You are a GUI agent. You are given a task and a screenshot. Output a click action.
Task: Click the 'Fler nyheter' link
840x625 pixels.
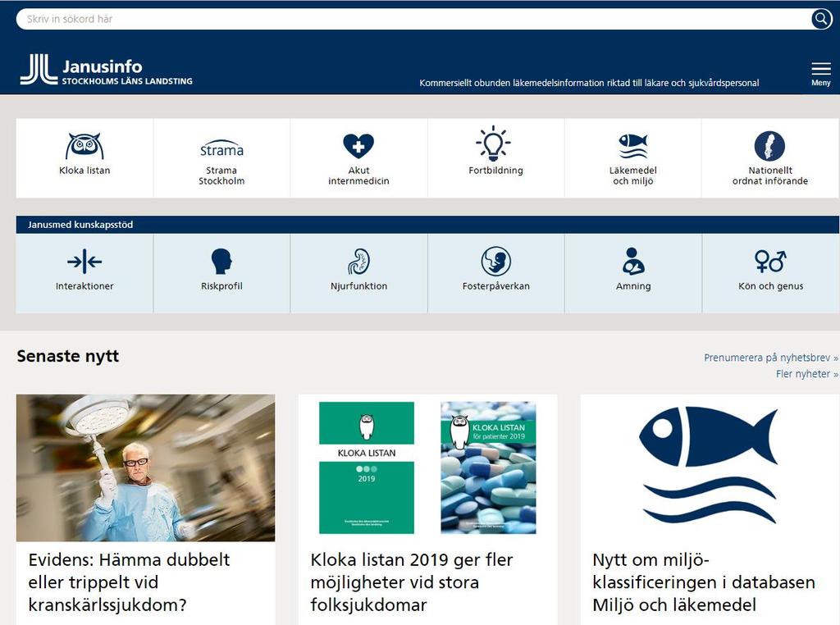pyautogui.click(x=807, y=374)
